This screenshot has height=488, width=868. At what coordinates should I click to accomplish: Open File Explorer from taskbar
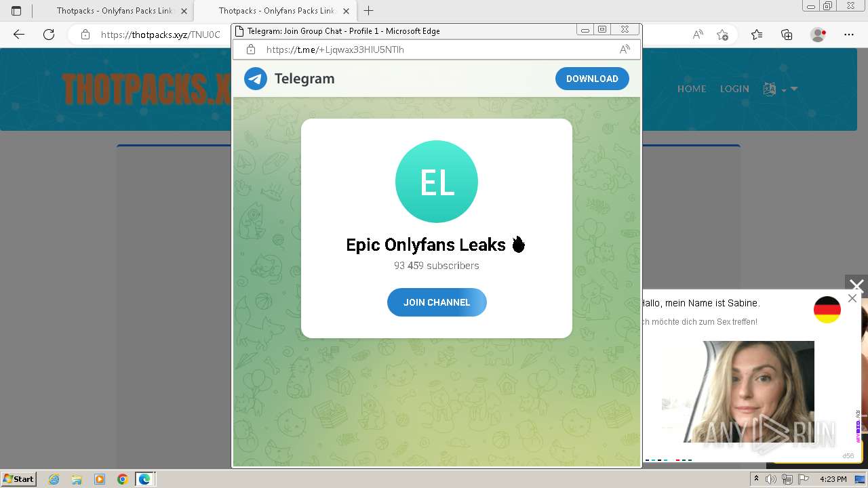click(x=77, y=479)
